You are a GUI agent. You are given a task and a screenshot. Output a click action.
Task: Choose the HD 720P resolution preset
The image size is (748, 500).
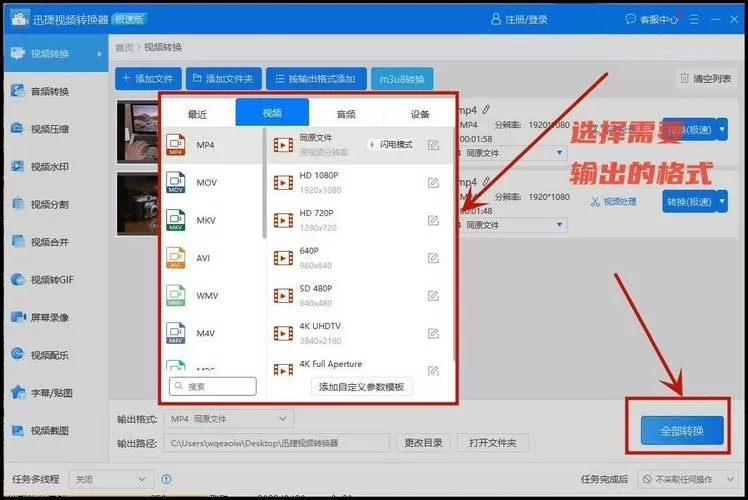pyautogui.click(x=358, y=220)
